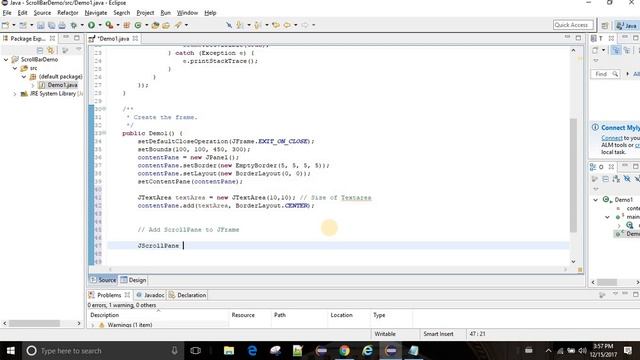Toggle Scheduled presentation in Task List
The image size is (640, 360).
pos(627,50)
